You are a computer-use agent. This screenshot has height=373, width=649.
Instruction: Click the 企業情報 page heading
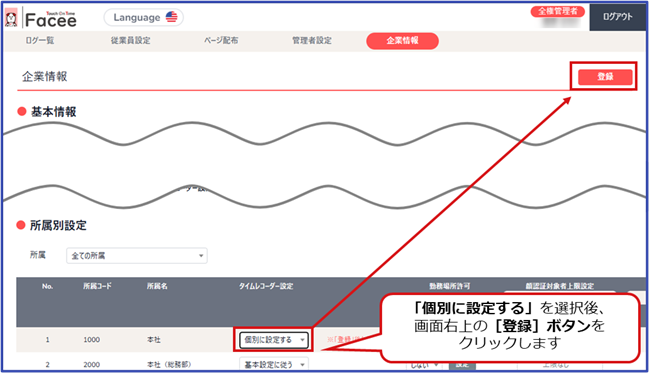45,76
